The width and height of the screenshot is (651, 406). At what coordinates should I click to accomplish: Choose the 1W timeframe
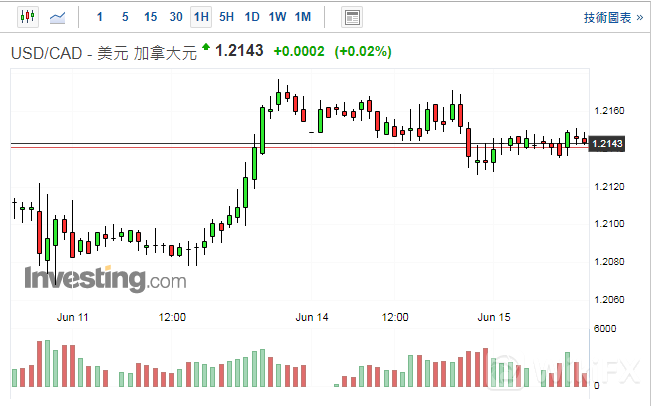pyautogui.click(x=277, y=17)
